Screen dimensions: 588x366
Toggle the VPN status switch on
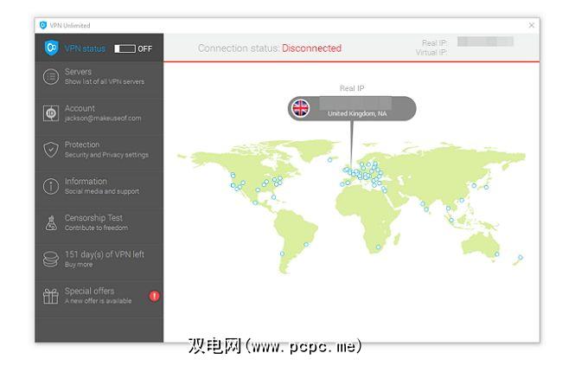coord(125,48)
